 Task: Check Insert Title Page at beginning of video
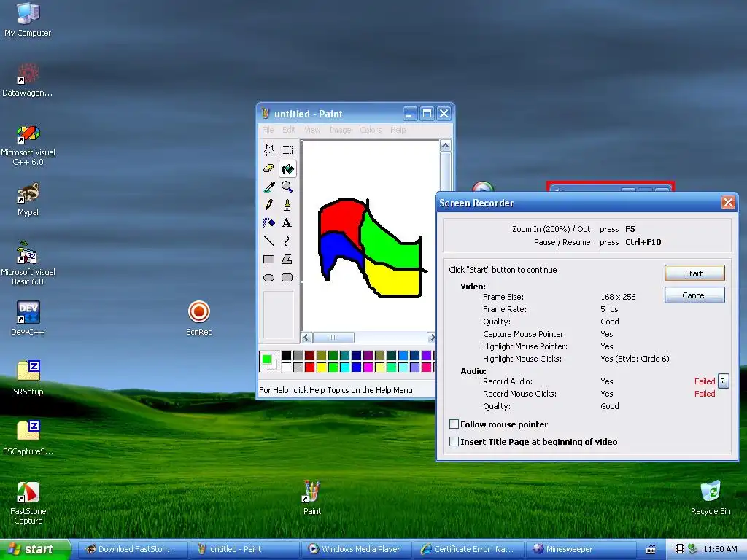point(454,442)
